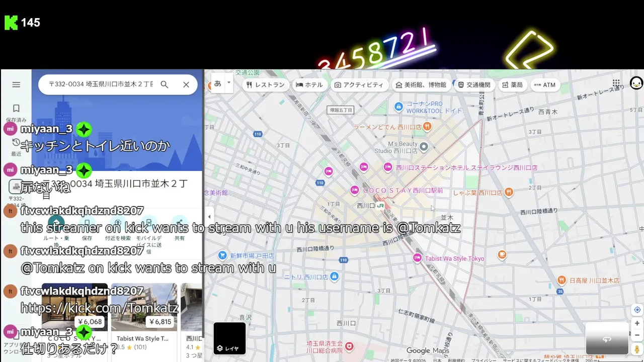Click M's Beauty Studio map pin
This screenshot has height=362, width=644.
(424, 147)
